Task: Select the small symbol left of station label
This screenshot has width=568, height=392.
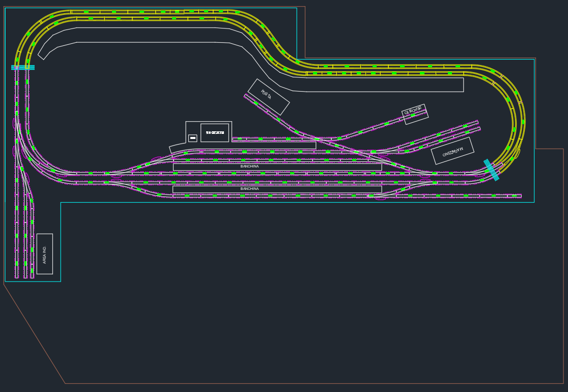Action: 192,138
